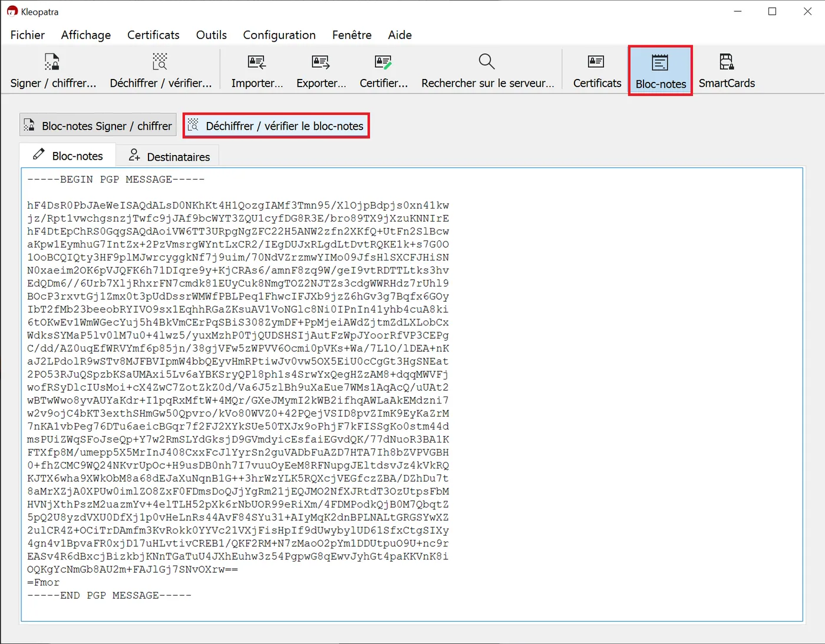Image resolution: width=825 pixels, height=644 pixels.
Task: Click the line starting with wBTwWwo8yvAUYaKdr
Action: pos(238,400)
